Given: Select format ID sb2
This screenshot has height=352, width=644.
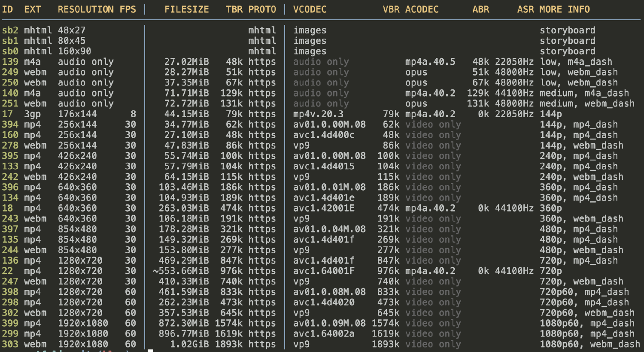Looking at the screenshot, I should point(10,30).
